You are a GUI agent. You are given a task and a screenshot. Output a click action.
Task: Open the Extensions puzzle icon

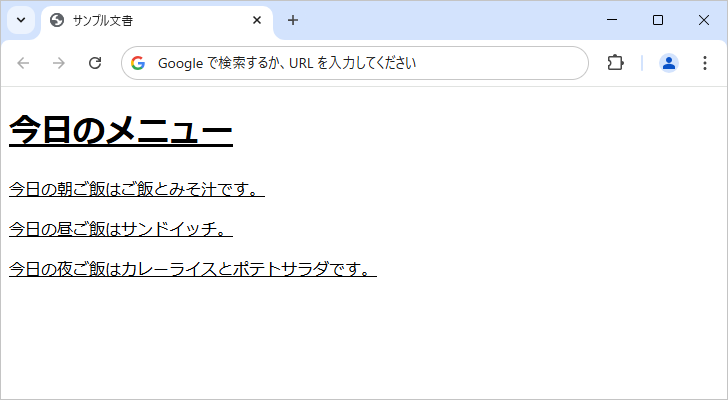coord(615,63)
